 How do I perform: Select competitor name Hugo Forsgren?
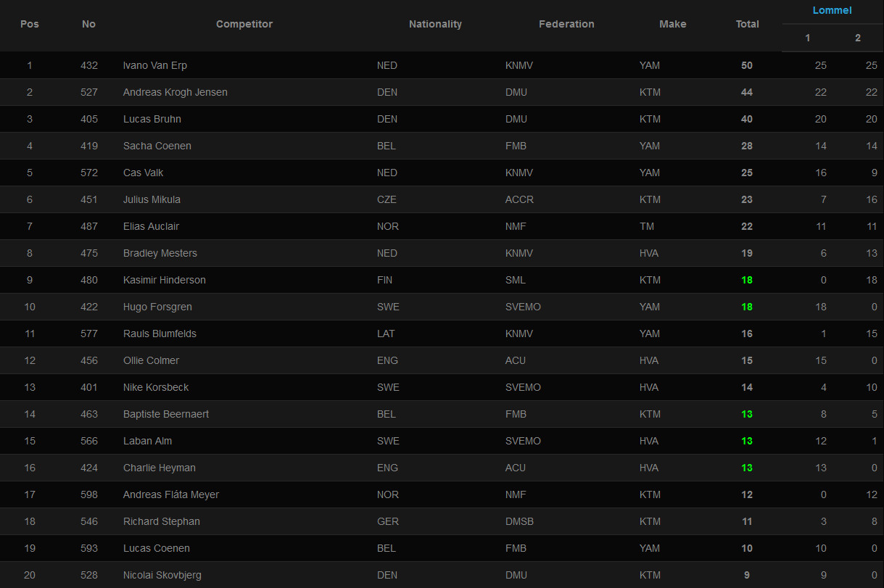157,307
